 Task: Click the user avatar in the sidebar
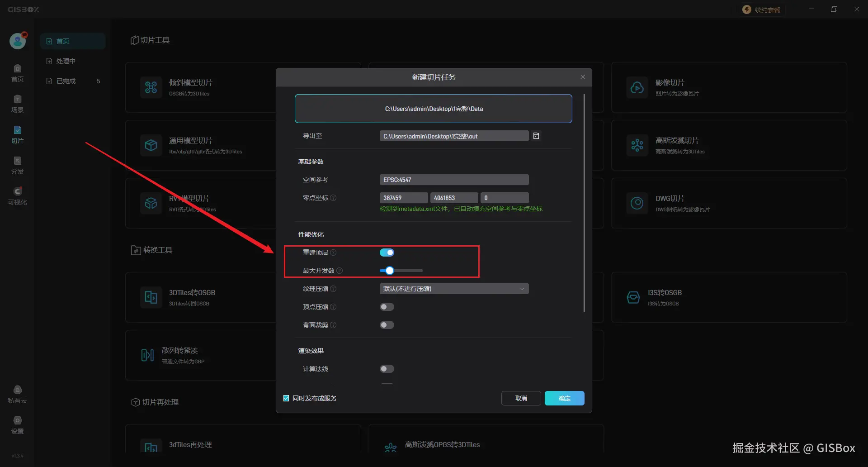(x=18, y=41)
